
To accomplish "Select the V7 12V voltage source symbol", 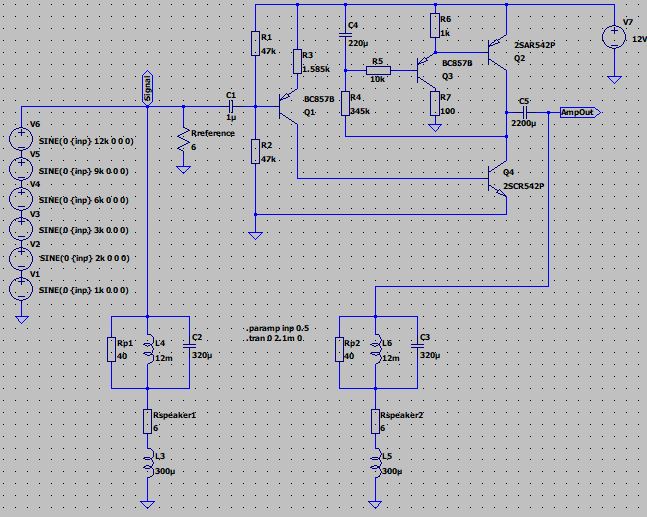I will point(614,38).
